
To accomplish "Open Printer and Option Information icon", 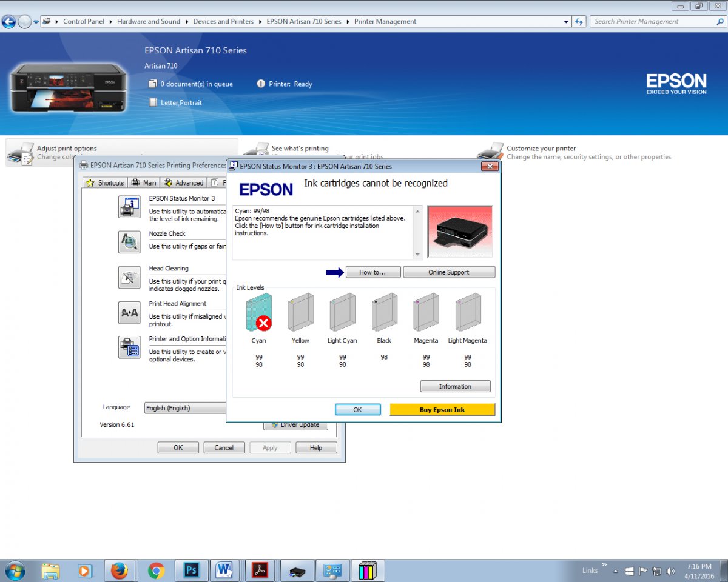I will point(129,348).
